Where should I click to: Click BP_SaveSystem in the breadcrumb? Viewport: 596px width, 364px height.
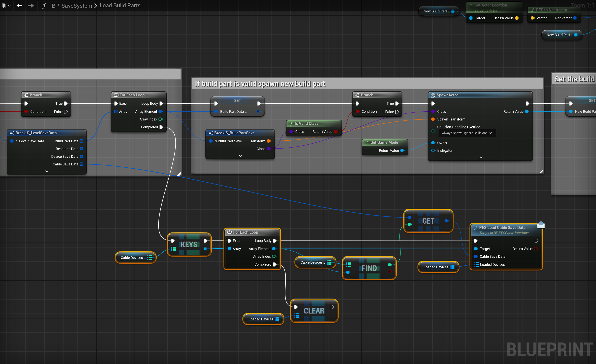pyautogui.click(x=72, y=5)
